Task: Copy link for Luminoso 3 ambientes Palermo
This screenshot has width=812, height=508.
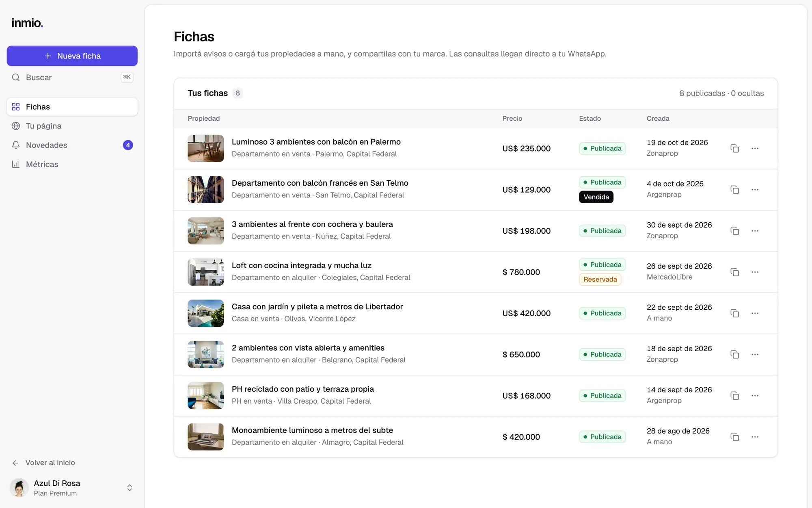Action: pyautogui.click(x=734, y=148)
